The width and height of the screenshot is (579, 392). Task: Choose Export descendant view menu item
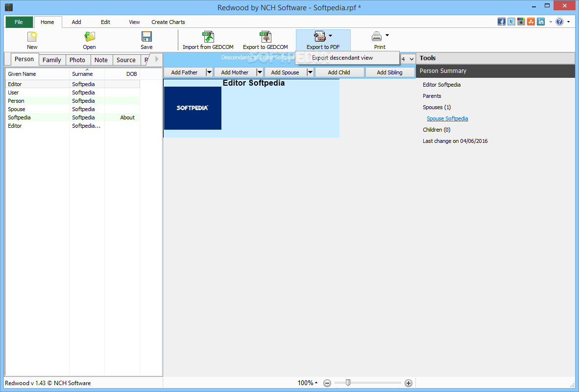347,58
